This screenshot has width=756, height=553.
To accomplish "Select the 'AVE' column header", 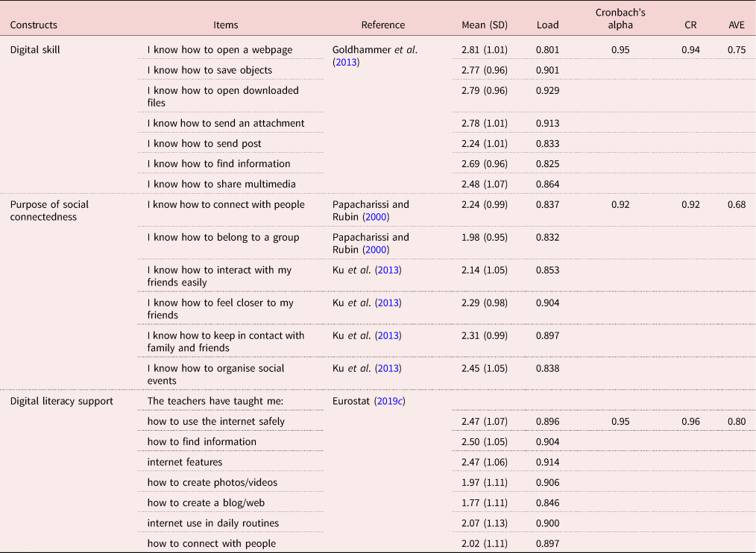I will 737,25.
